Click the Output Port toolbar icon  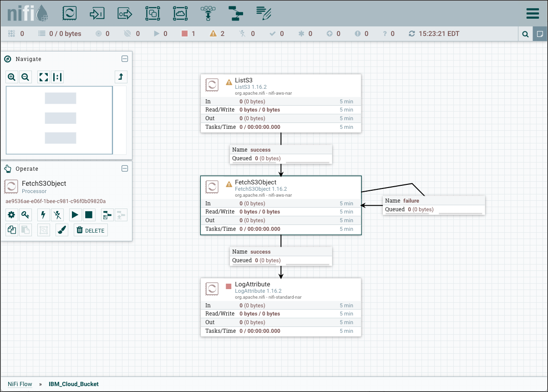(x=125, y=13)
